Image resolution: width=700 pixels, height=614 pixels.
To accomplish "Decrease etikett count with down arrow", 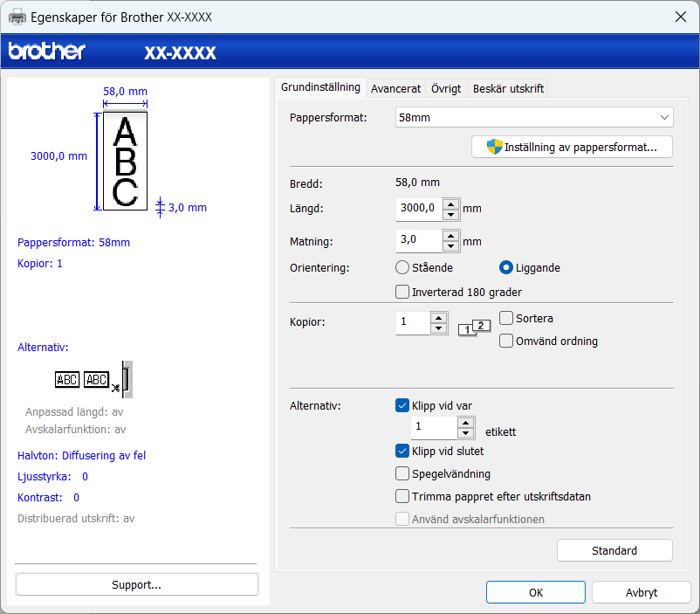I will 465,432.
